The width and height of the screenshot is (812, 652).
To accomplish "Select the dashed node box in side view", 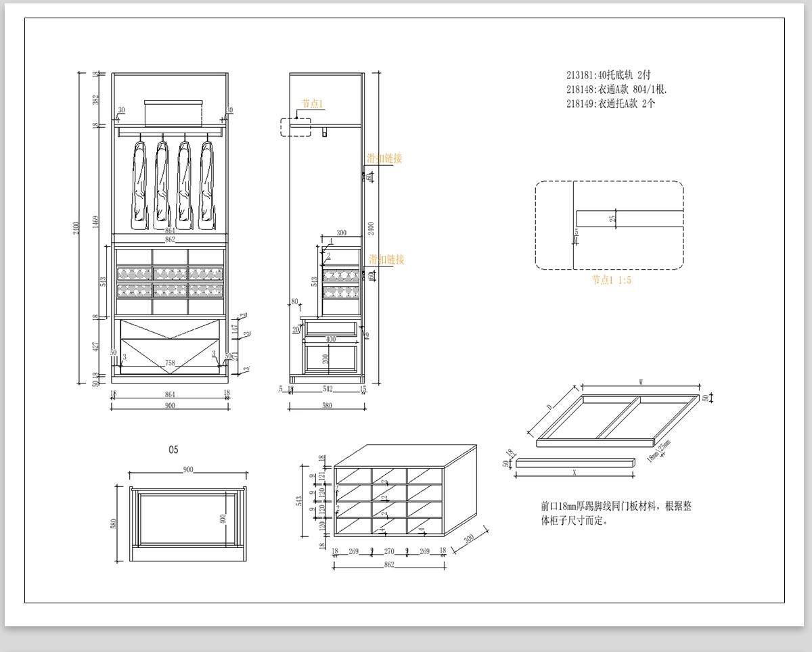I will pyautogui.click(x=296, y=127).
